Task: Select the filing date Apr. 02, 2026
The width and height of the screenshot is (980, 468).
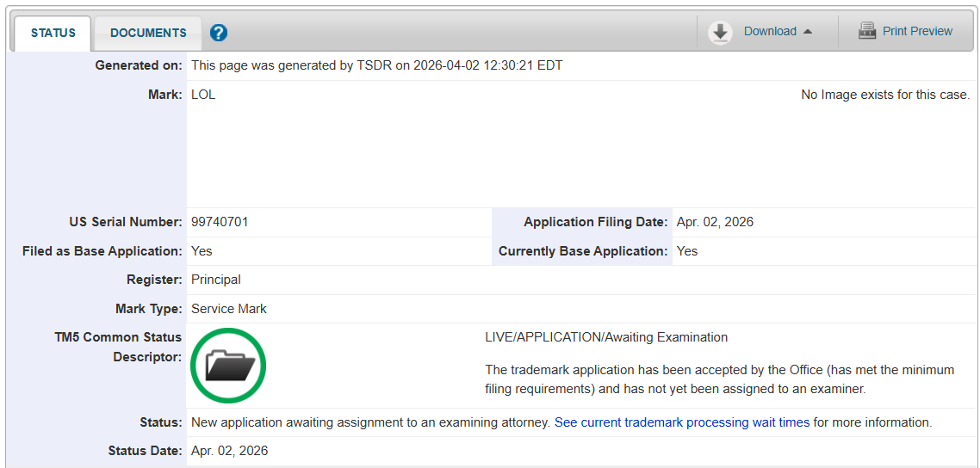Action: pos(715,222)
